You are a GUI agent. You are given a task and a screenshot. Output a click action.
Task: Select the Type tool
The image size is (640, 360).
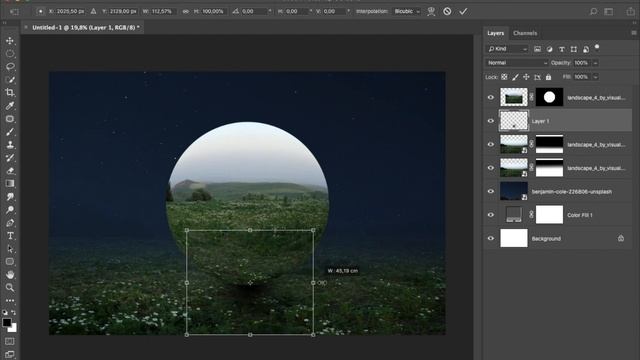click(x=10, y=236)
